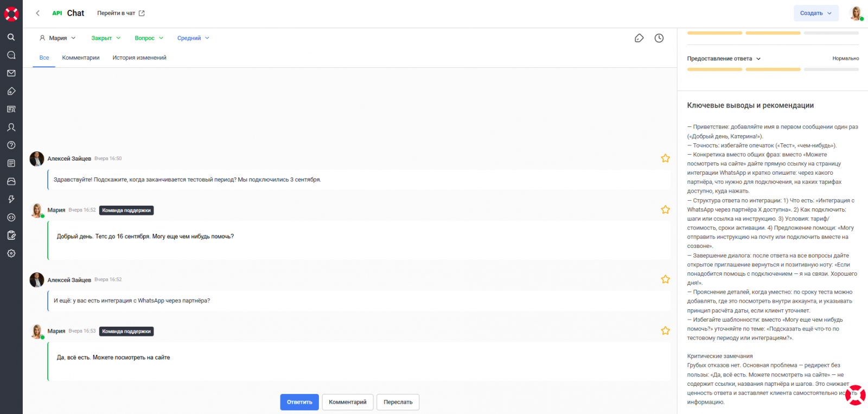Image resolution: width=868 pixels, height=414 pixels.
Task: Click the Переслать button
Action: pyautogui.click(x=398, y=402)
